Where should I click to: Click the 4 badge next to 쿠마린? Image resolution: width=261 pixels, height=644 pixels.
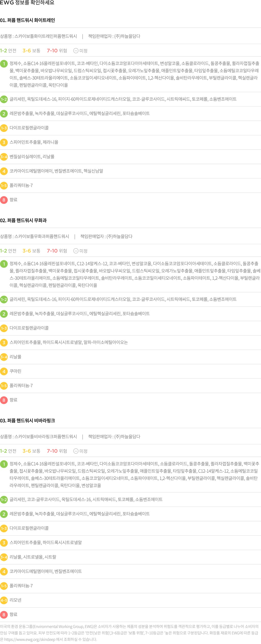click(x=4, y=371)
